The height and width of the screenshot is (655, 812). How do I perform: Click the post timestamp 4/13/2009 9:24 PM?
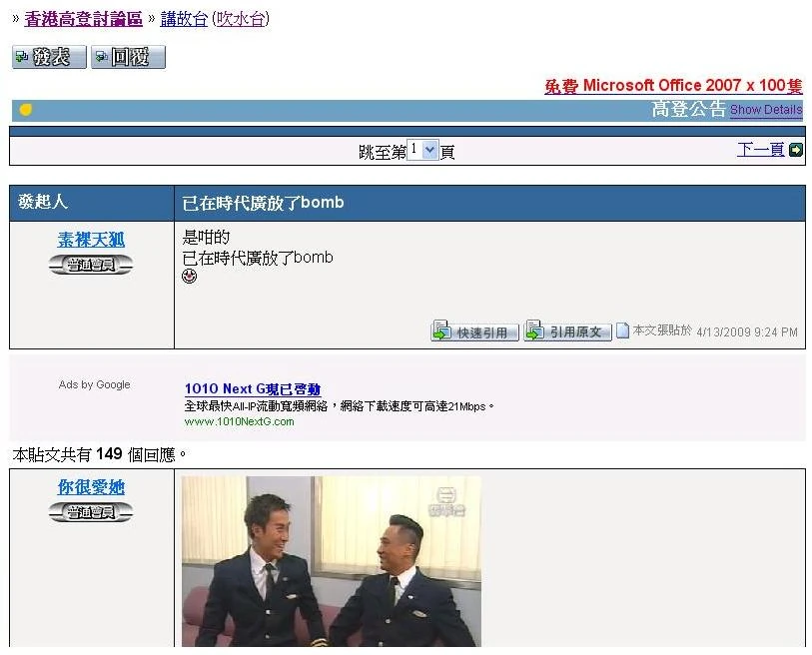tap(747, 331)
